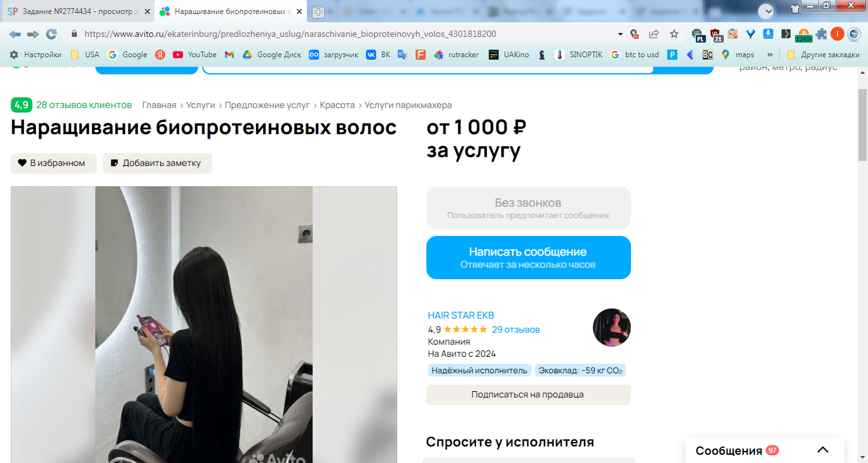
Task: Click the page vertical scrollbar thumb
Action: point(862,124)
